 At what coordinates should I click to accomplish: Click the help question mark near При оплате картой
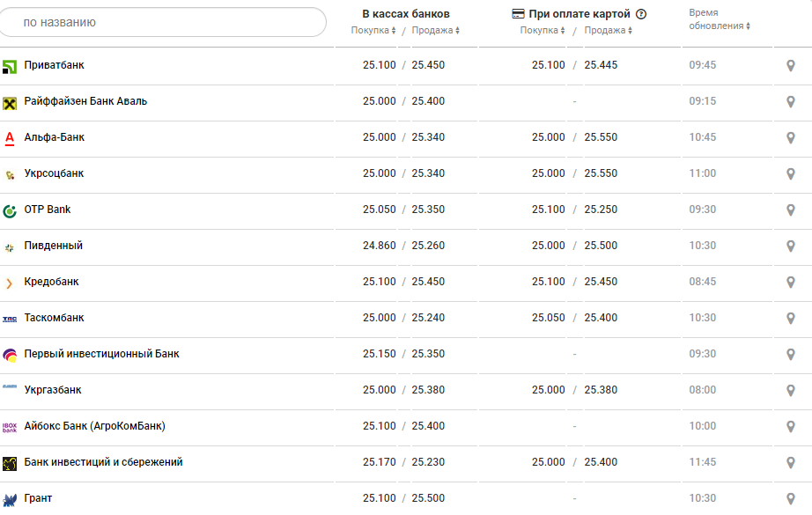pos(641,14)
